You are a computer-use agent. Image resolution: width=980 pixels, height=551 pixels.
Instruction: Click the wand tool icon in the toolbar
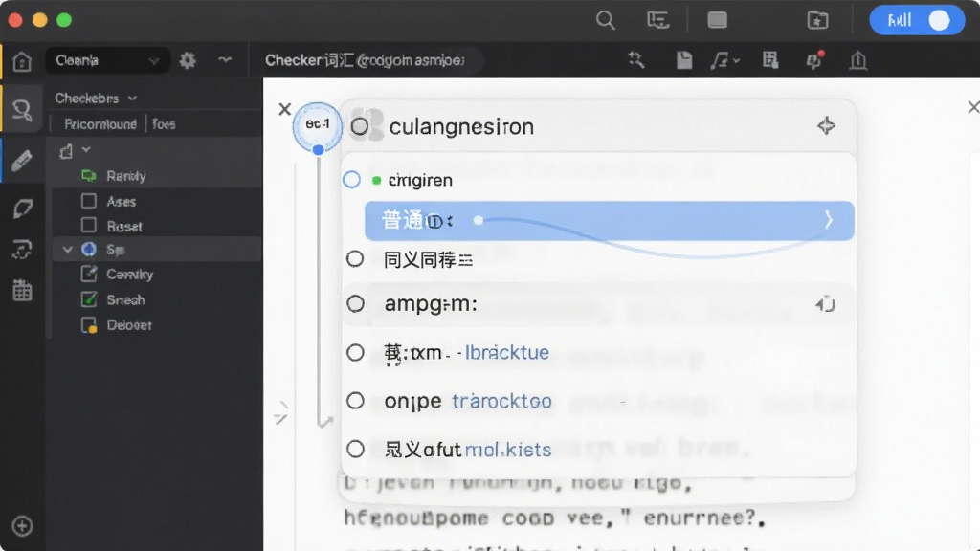click(x=636, y=60)
